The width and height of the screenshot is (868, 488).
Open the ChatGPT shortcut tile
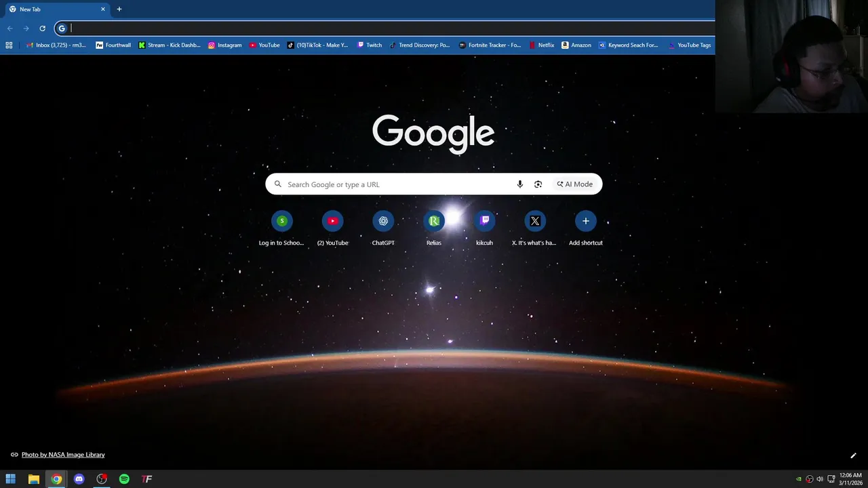(x=383, y=229)
